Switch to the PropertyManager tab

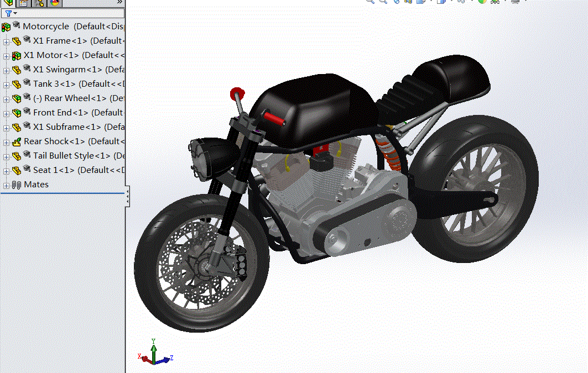tap(24, 3)
